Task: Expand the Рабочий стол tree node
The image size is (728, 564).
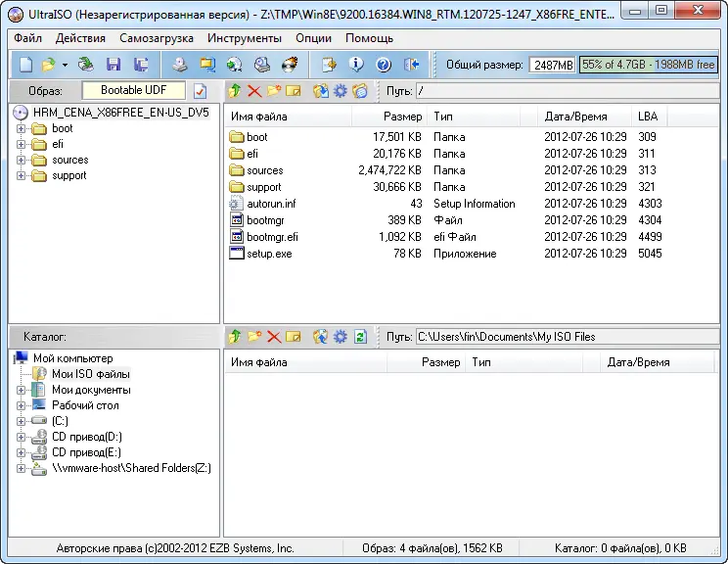Action: coord(21,406)
